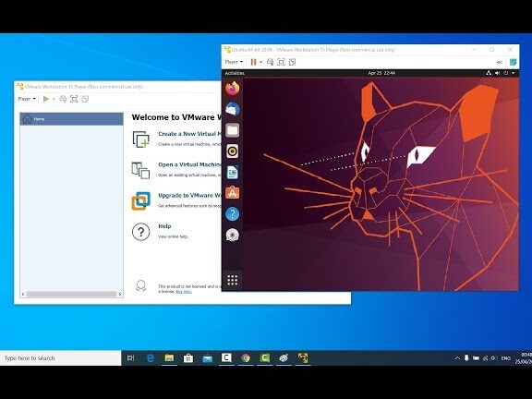Click the license ribbon badge icon
The width and height of the screenshot is (532, 399).
[x=140, y=285]
